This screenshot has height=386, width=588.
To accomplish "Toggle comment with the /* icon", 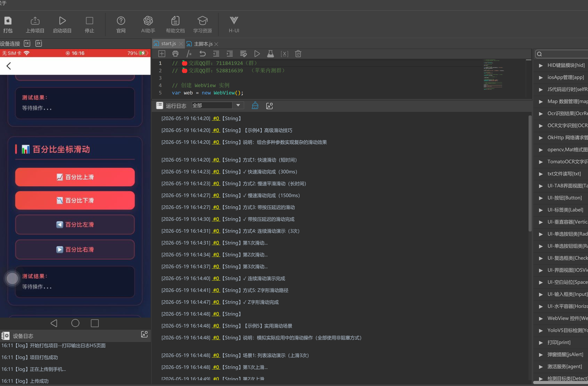I will tap(189, 54).
